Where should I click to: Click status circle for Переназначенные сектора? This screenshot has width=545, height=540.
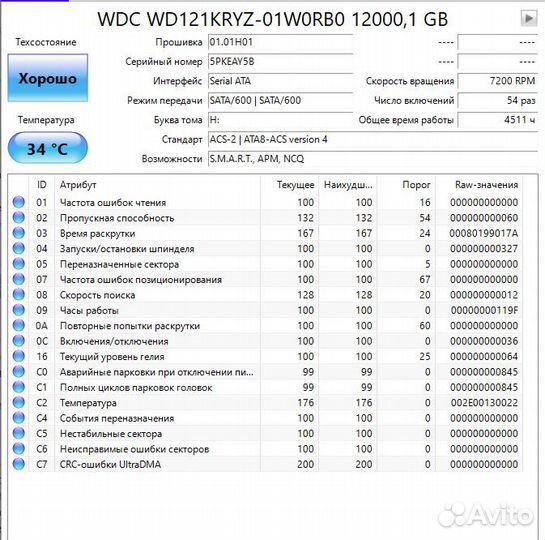19,264
